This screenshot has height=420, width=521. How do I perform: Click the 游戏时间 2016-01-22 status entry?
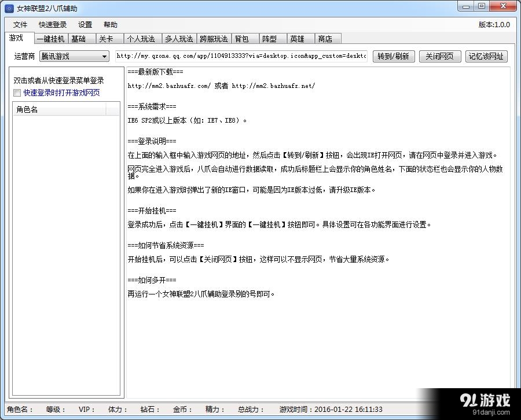tap(331, 410)
